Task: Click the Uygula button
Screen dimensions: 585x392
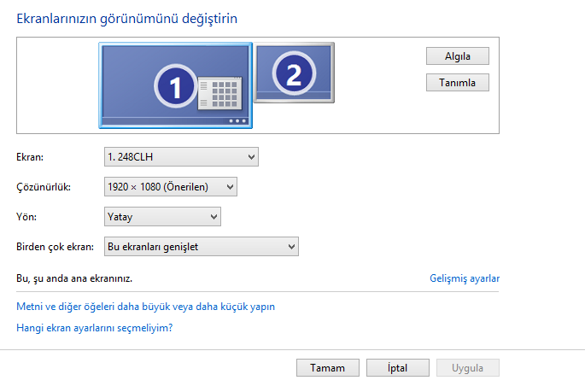Action: point(468,368)
